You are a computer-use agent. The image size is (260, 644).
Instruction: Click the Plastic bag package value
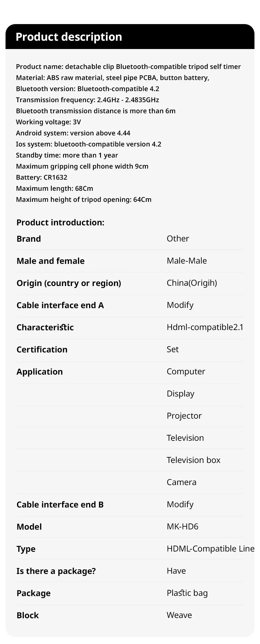(x=187, y=593)
